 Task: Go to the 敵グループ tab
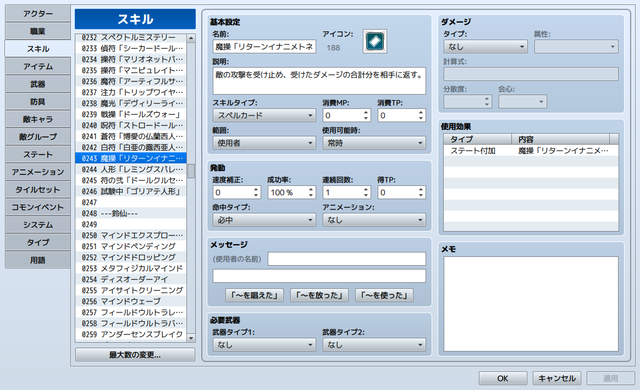(38, 137)
